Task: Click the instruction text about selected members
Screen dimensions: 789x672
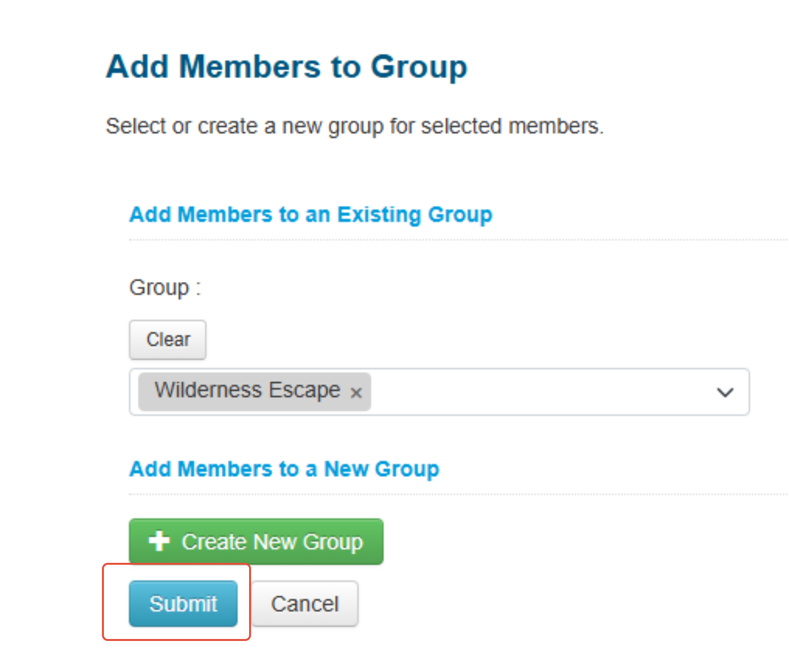Action: click(354, 126)
